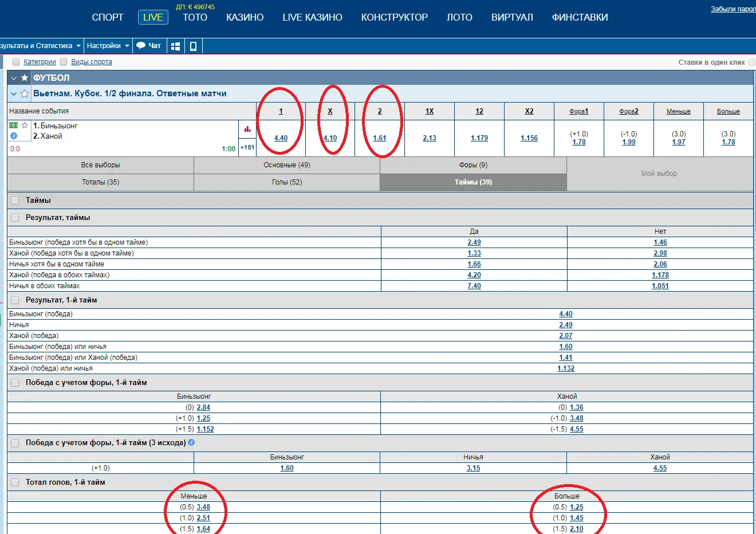Click the mobile phone version icon
Viewport: 756px width, 534px height.
(193, 46)
